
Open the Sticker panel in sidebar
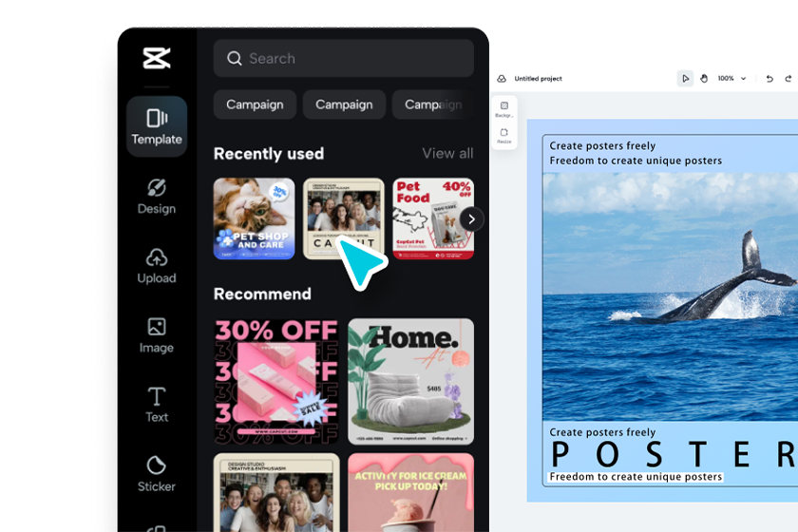click(x=157, y=474)
